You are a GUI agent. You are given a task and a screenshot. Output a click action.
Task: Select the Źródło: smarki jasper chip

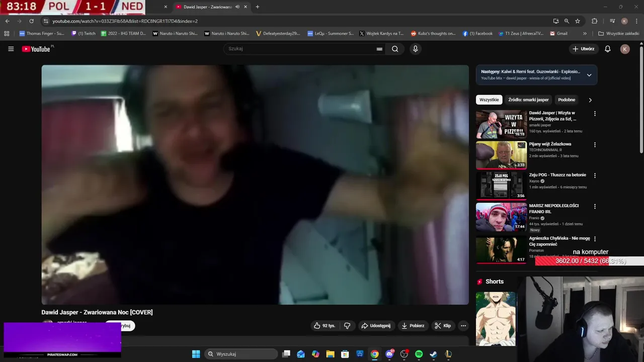528,100
